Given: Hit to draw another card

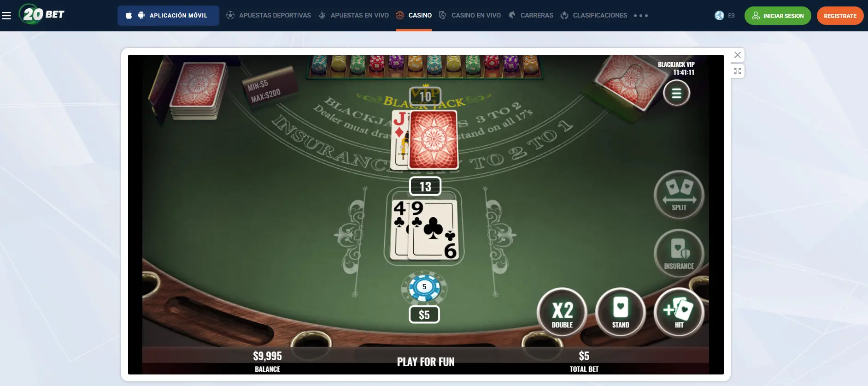Looking at the screenshot, I should pos(679,313).
